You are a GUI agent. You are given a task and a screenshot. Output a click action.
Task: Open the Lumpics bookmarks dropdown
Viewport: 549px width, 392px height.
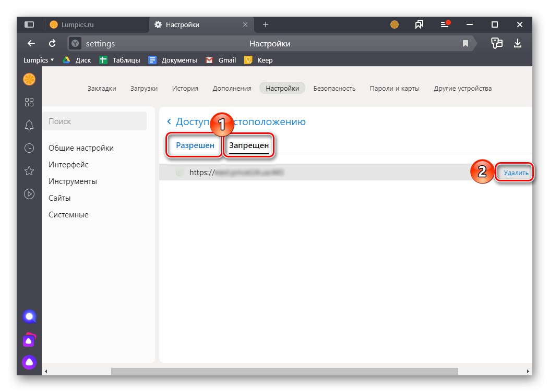tap(38, 60)
